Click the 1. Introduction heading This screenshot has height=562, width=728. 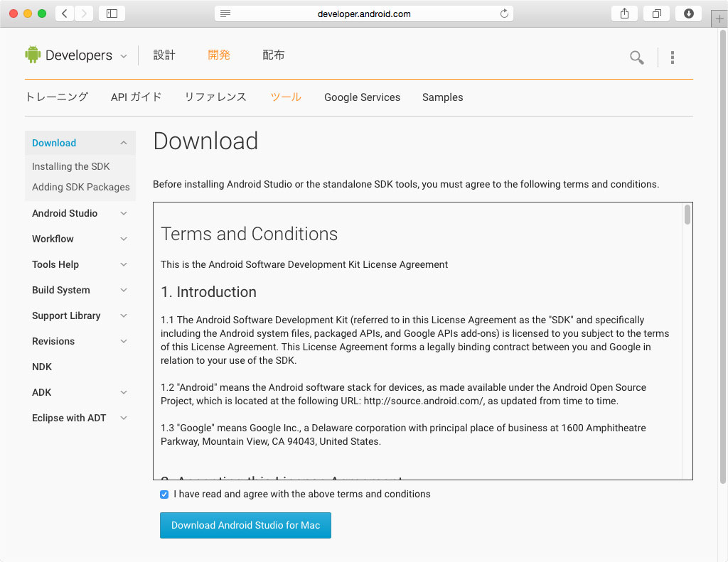click(x=208, y=292)
